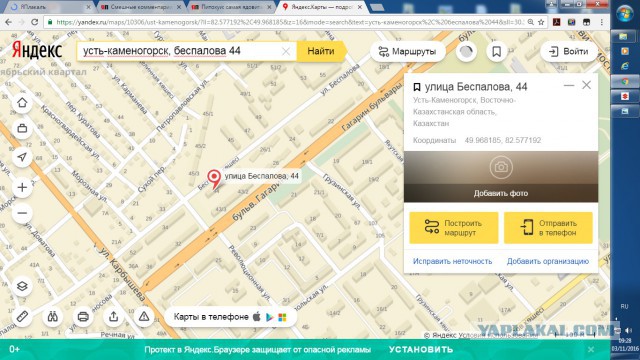
Task: Click the colorful extension icon beside Acrobat
Action: pos(571,22)
